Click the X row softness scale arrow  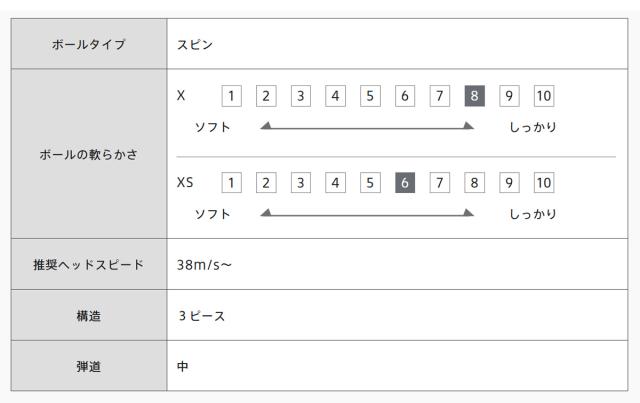click(x=366, y=126)
